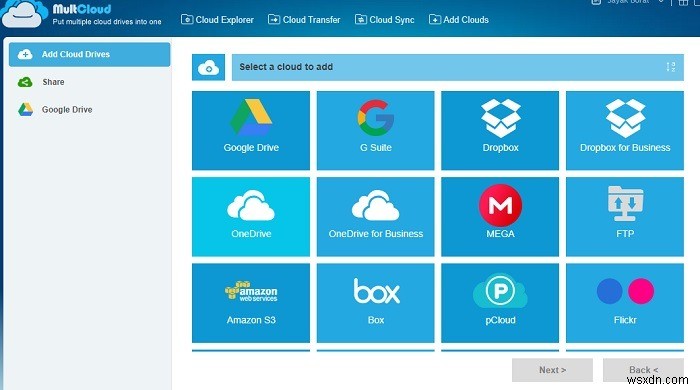The height and width of the screenshot is (390, 700).
Task: Select the pCloud tile
Action: coord(500,303)
